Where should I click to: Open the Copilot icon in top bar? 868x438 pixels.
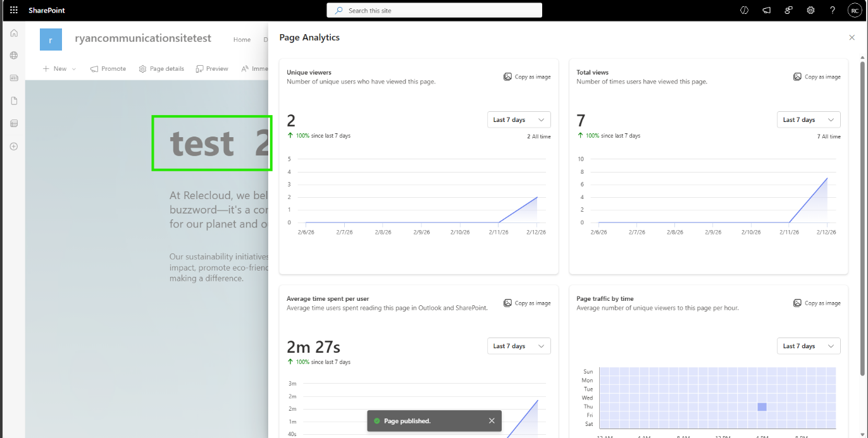(x=745, y=10)
